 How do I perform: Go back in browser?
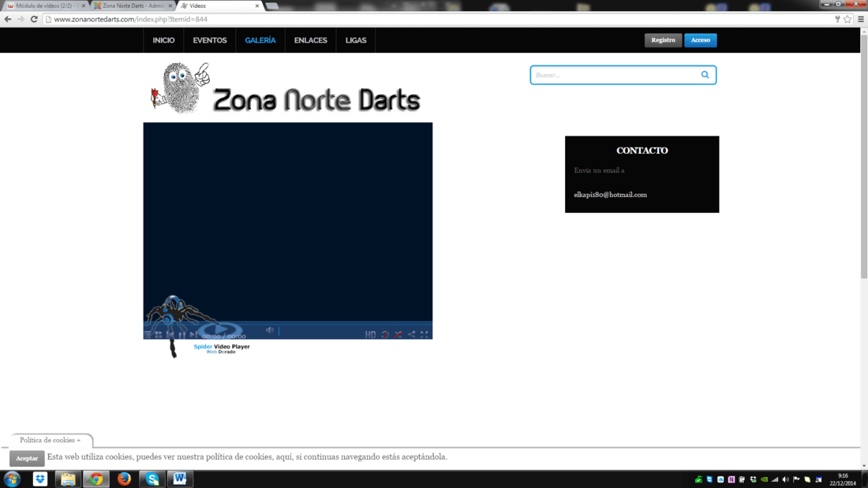click(8, 19)
